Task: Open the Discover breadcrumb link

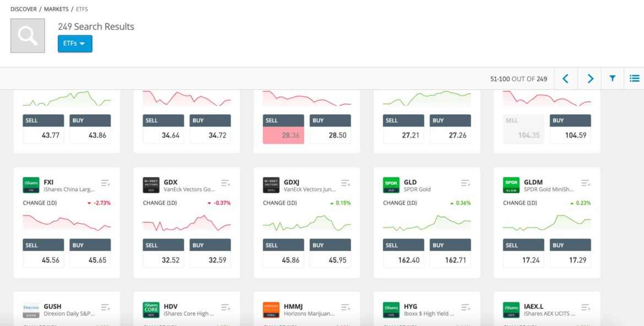Action: (x=24, y=9)
